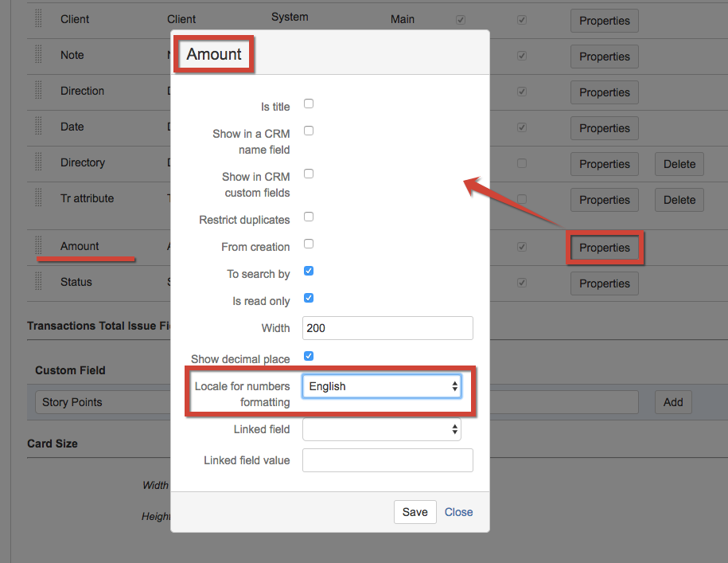Click drag handle beside Amount row

pos(38,246)
